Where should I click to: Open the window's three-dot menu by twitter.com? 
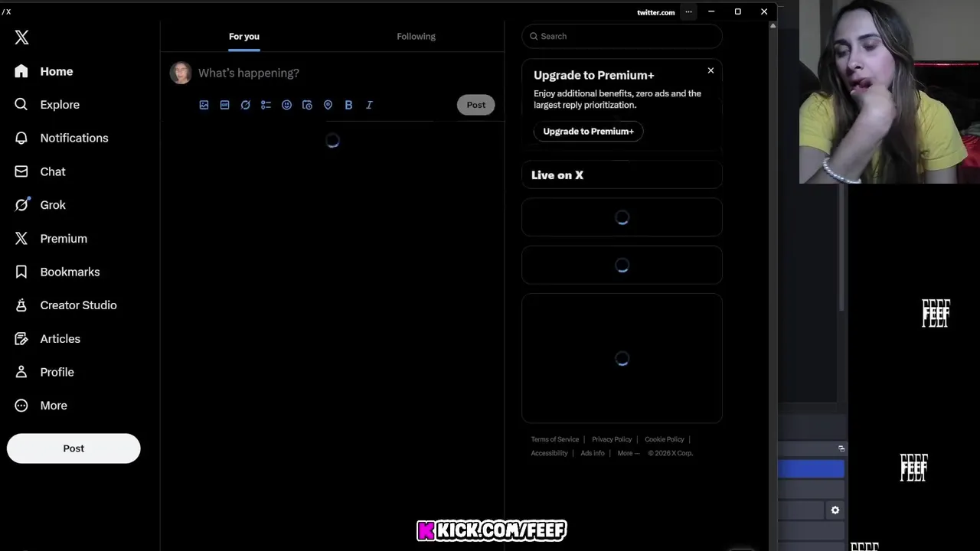[x=688, y=11]
